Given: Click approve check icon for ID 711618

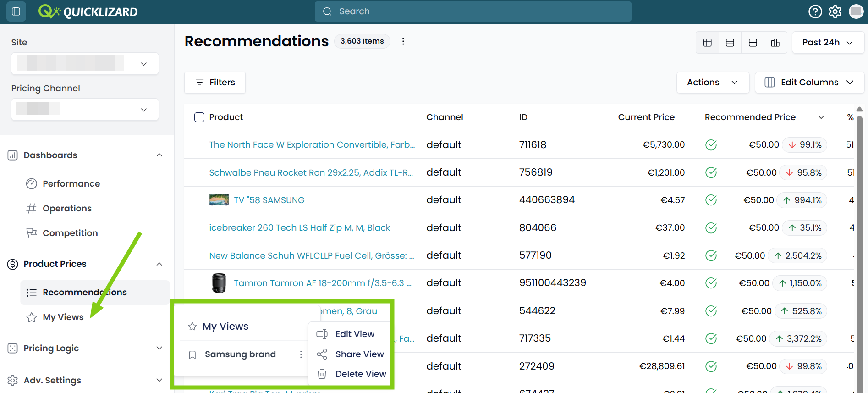Looking at the screenshot, I should click(x=711, y=145).
